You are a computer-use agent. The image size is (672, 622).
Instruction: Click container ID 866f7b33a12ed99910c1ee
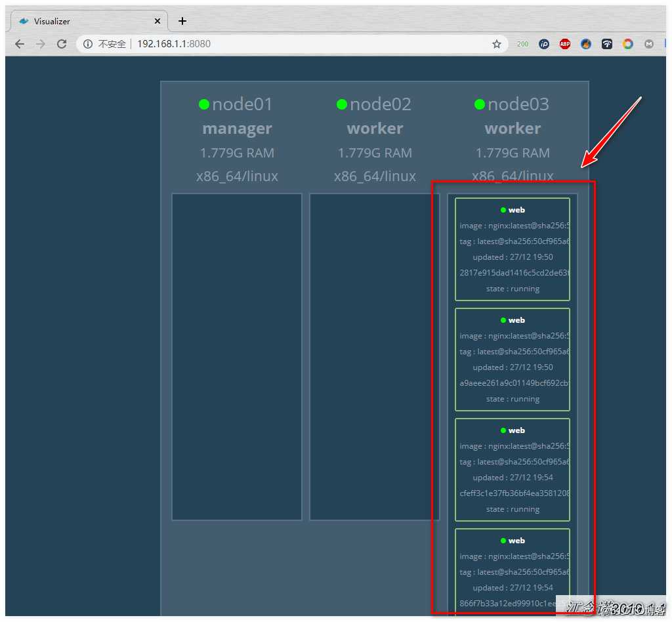(x=508, y=603)
